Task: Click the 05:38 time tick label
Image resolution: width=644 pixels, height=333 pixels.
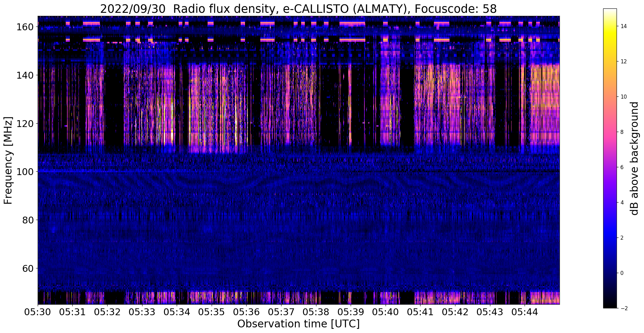Action: point(316,312)
